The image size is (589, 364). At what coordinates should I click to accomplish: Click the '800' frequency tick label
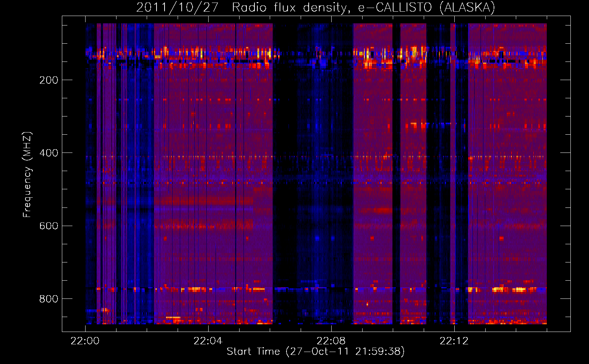[x=49, y=299]
